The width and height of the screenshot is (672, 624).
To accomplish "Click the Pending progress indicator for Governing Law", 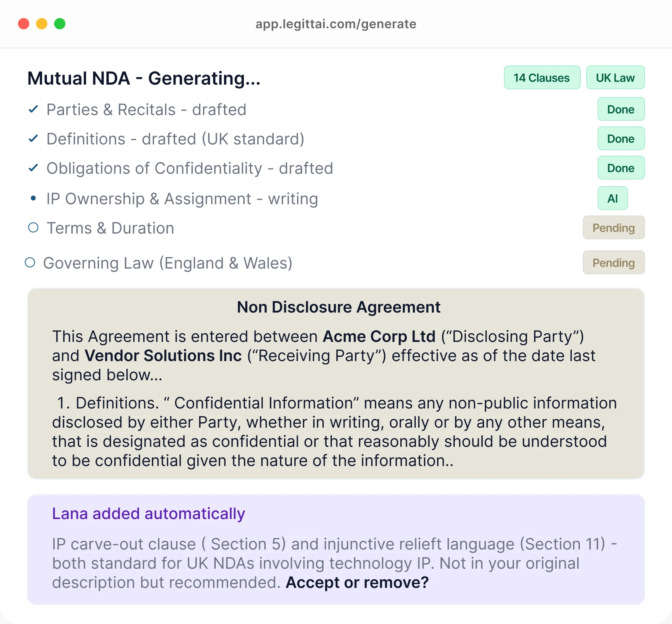I will click(613, 263).
